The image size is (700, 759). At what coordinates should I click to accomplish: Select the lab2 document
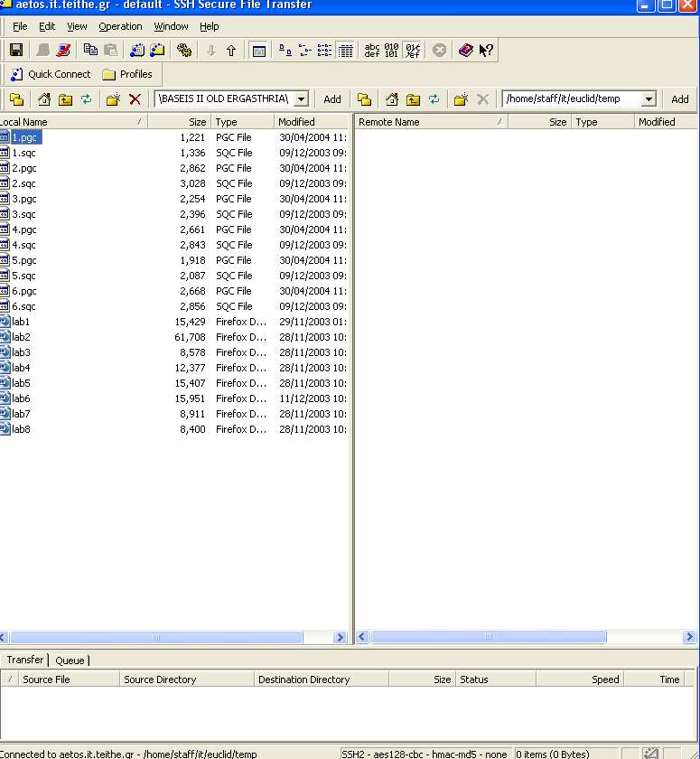[x=21, y=337]
